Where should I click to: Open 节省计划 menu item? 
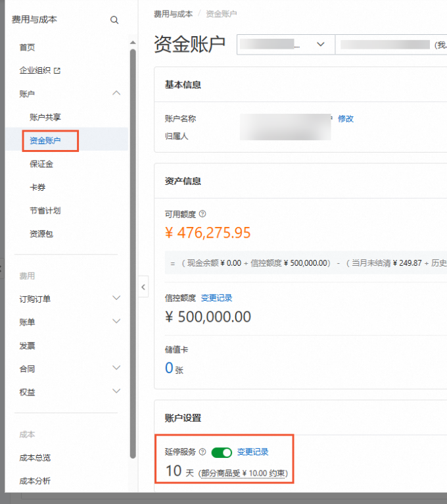[45, 211]
